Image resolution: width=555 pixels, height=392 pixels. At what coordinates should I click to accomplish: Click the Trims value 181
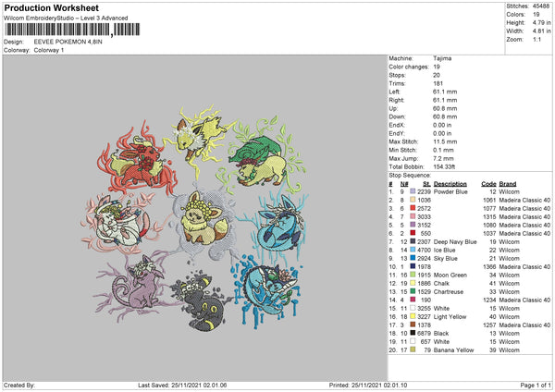click(438, 83)
